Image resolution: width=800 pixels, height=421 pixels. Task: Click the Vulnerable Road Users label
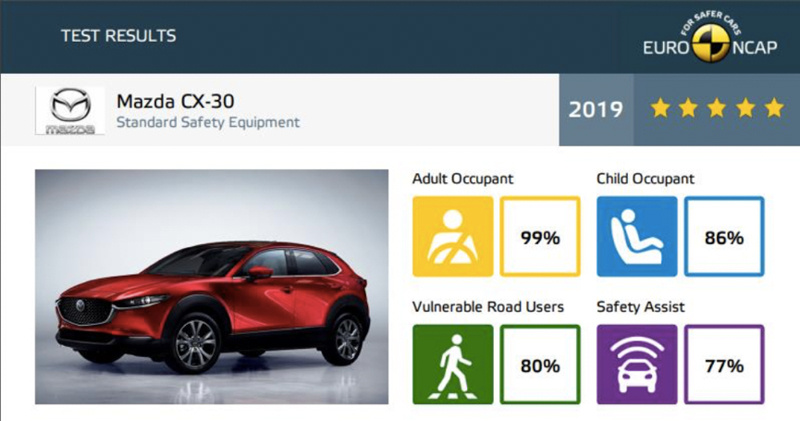click(x=488, y=307)
